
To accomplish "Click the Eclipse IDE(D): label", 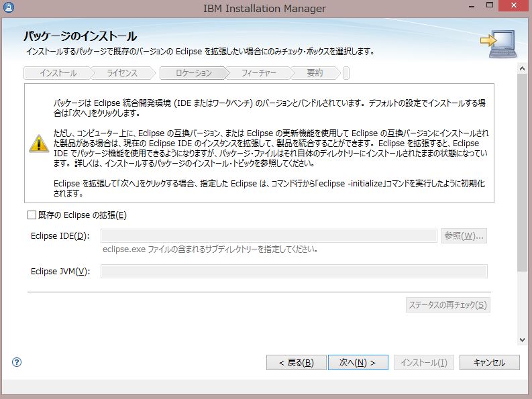I will pos(60,236).
